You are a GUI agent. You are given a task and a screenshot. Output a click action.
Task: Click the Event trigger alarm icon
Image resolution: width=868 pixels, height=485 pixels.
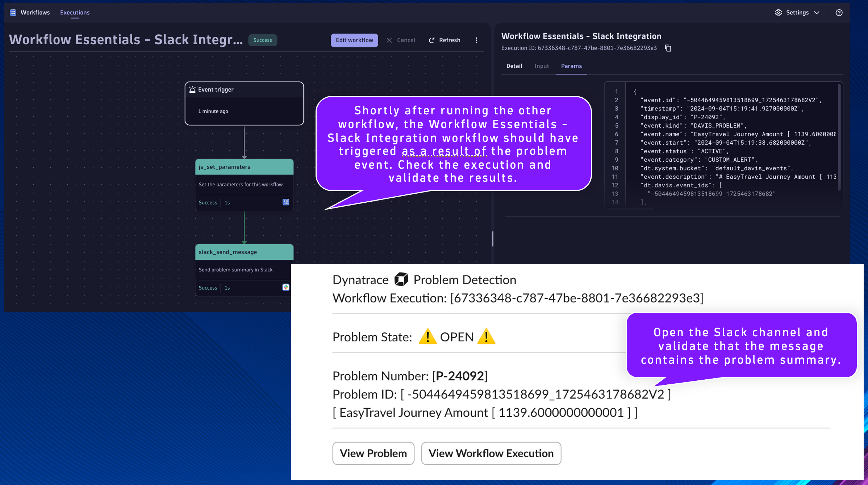[x=192, y=89]
